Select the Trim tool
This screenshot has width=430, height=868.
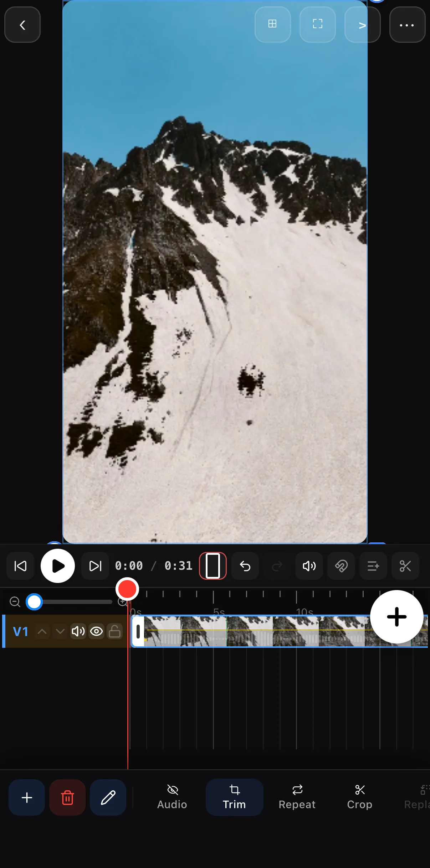point(234,797)
